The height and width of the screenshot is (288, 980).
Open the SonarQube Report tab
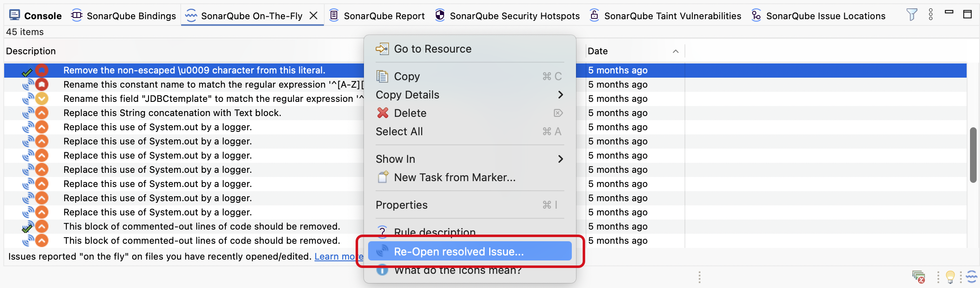coord(377,16)
